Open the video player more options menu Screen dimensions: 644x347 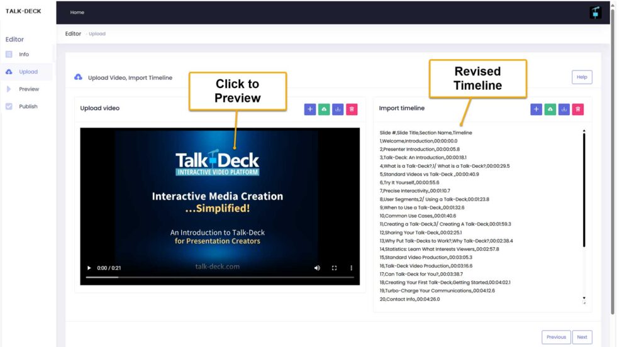click(351, 268)
